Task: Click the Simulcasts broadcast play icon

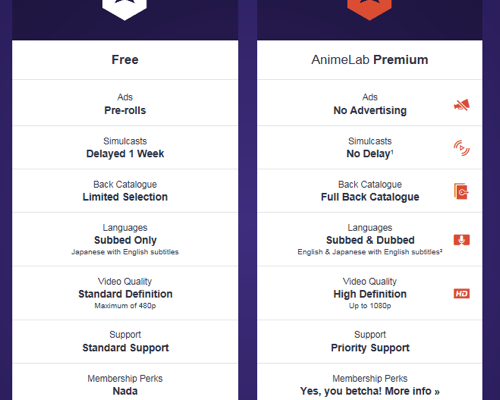Action: [462, 148]
